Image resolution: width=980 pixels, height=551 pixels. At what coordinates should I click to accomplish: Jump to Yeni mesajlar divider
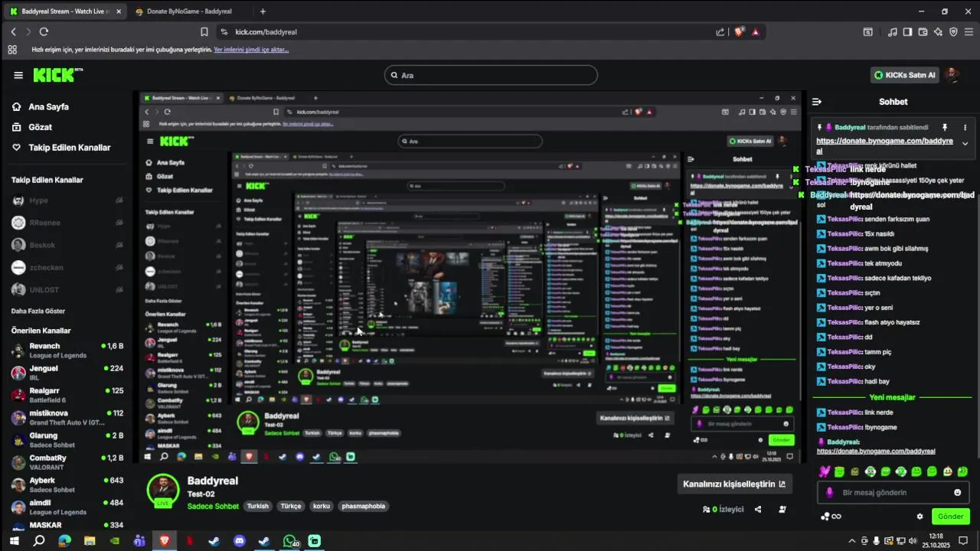pyautogui.click(x=892, y=397)
